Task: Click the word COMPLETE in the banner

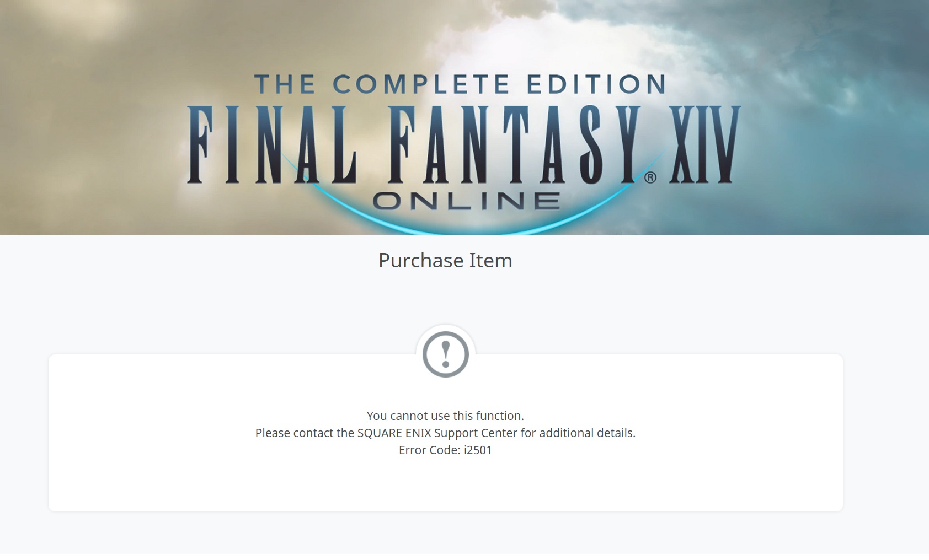Action: [421, 84]
